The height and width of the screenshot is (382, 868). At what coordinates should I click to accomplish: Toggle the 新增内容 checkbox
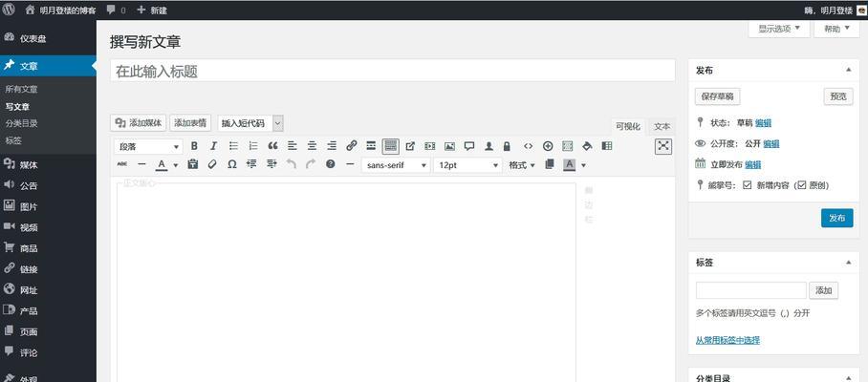coord(748,185)
